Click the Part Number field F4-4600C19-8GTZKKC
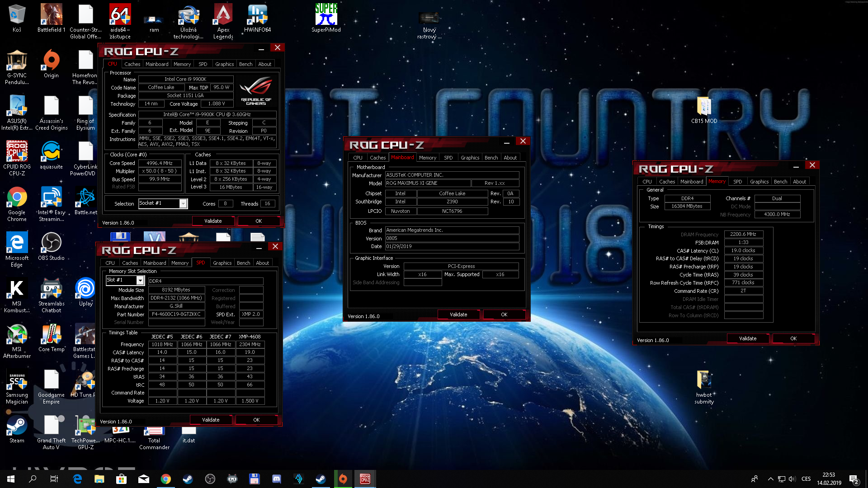868x488 pixels. point(176,314)
